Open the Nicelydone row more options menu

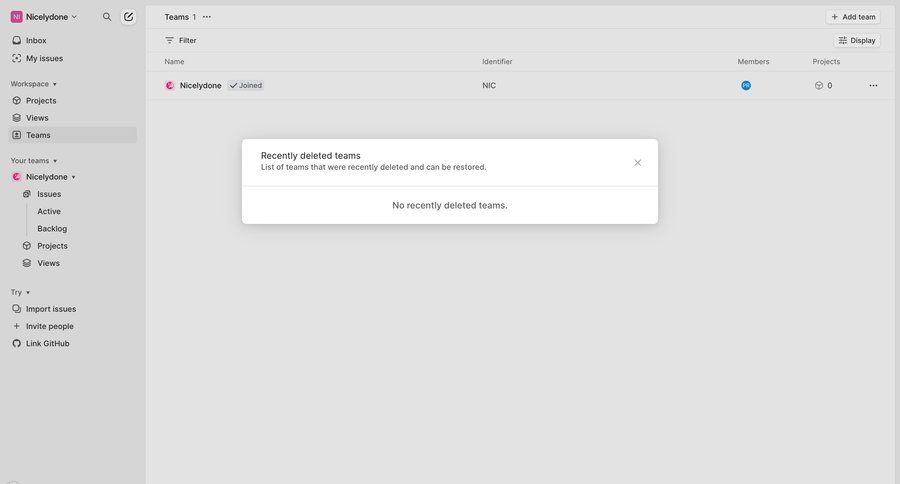pyautogui.click(x=873, y=86)
